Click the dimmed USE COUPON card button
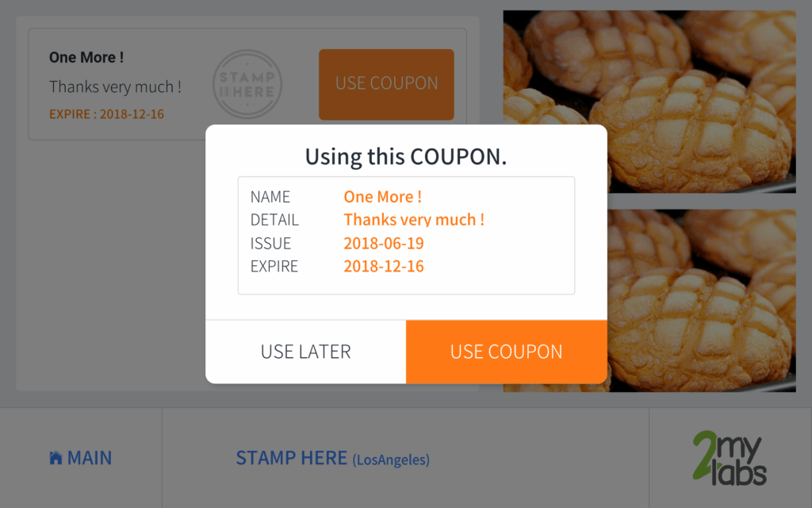812x508 pixels. point(386,84)
